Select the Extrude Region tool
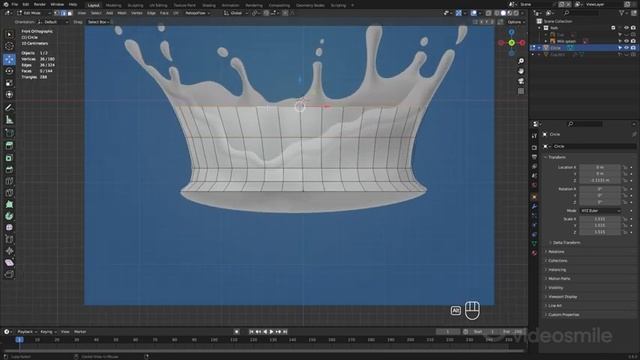The image size is (640, 360). pyautogui.click(x=9, y=146)
